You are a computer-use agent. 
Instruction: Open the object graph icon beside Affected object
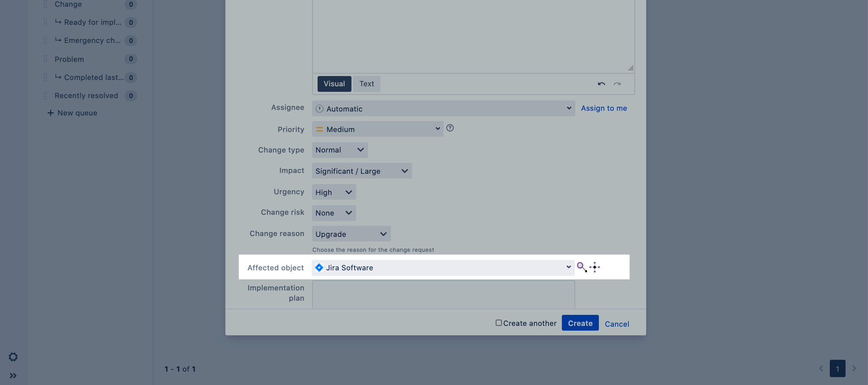[595, 267]
